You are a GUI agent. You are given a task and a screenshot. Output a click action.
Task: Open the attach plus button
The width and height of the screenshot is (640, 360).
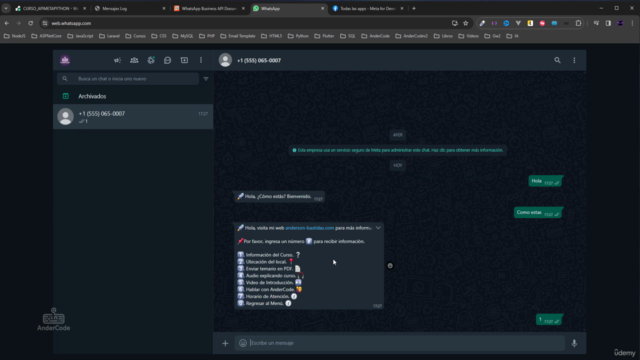coord(225,343)
